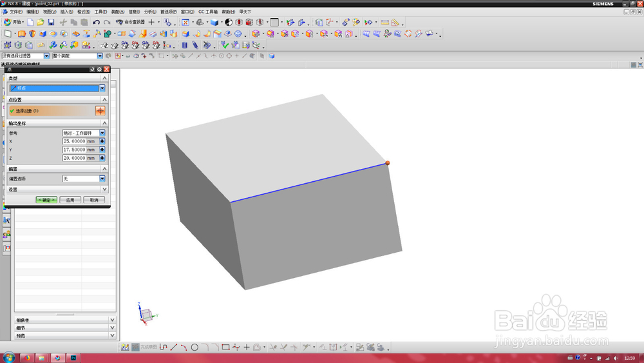This screenshot has height=363, width=644.
Task: Click the point constructor crosshair icon in the dialog
Action: (100, 111)
